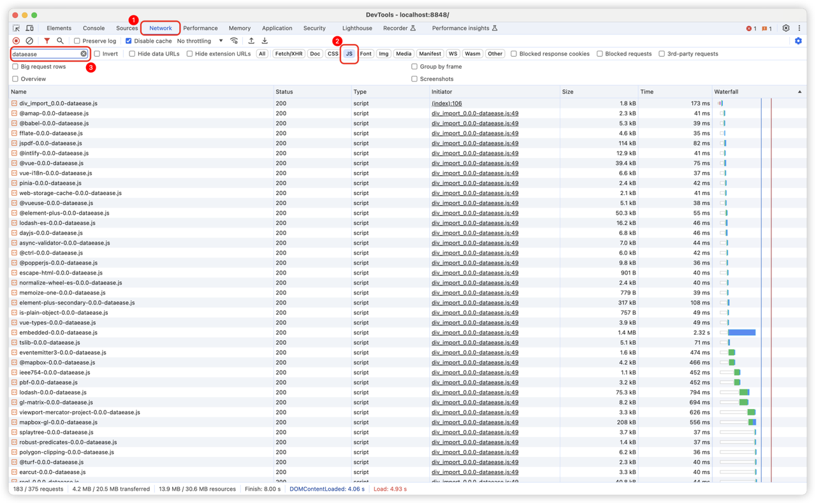Select the Fetch/XHR filter button
Image resolution: width=816 pixels, height=504 pixels.
(288, 54)
